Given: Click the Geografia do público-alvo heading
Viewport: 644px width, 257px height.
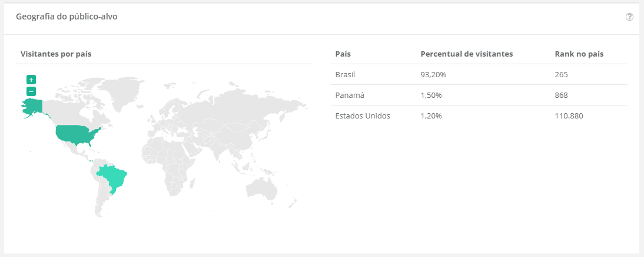Looking at the screenshot, I should pyautogui.click(x=67, y=17).
